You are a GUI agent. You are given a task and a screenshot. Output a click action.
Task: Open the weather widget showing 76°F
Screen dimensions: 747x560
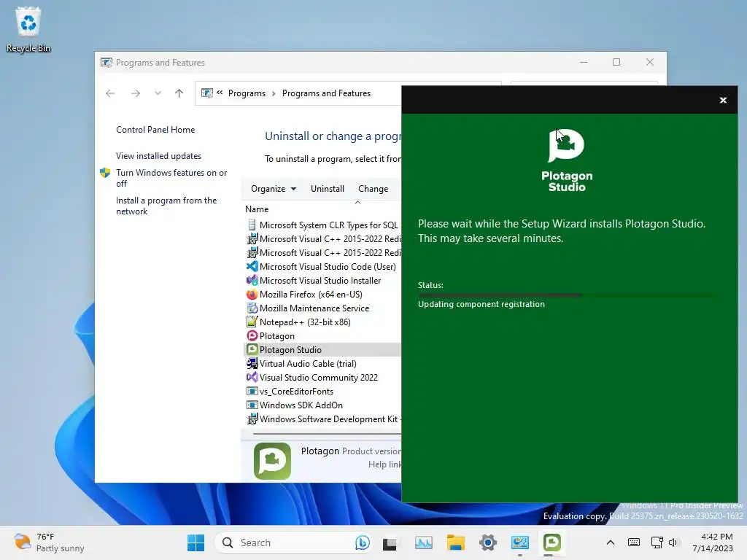[x=49, y=542]
